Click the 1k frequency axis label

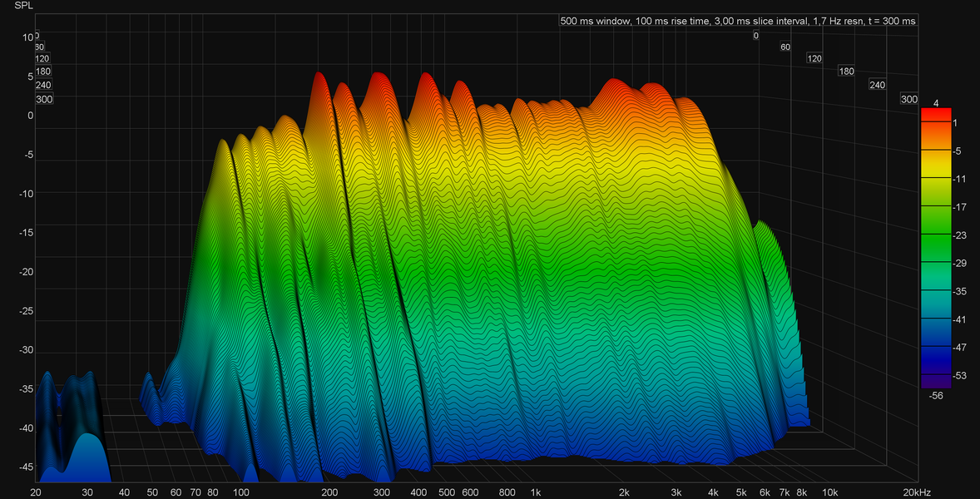point(536,492)
